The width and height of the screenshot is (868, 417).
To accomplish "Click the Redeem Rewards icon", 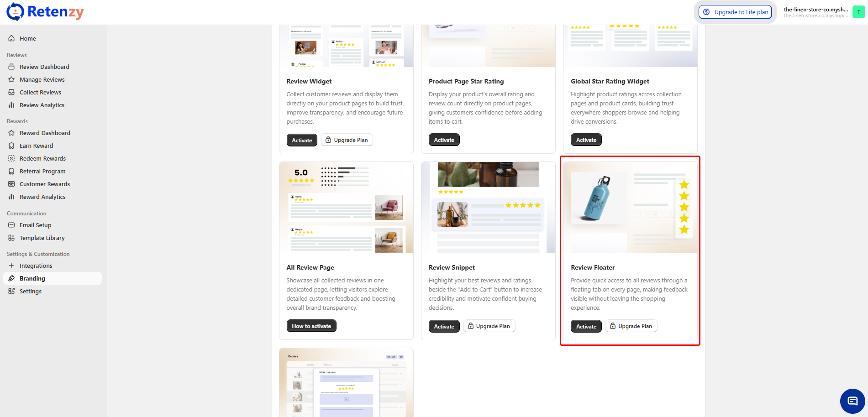I will point(11,158).
